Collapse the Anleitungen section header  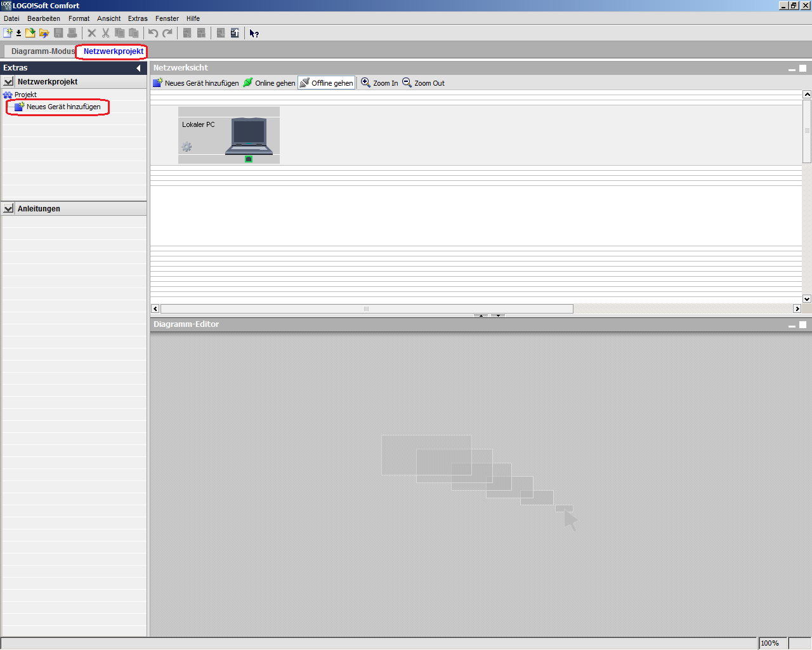point(8,208)
